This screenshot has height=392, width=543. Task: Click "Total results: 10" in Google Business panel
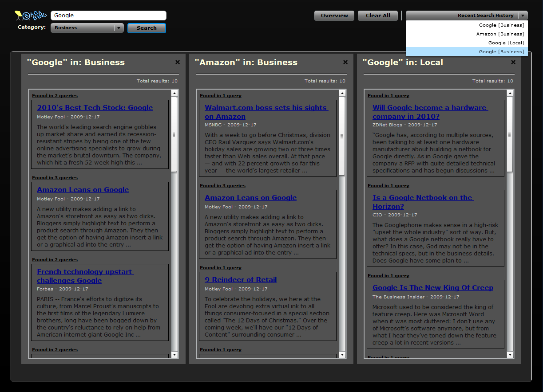tap(157, 81)
